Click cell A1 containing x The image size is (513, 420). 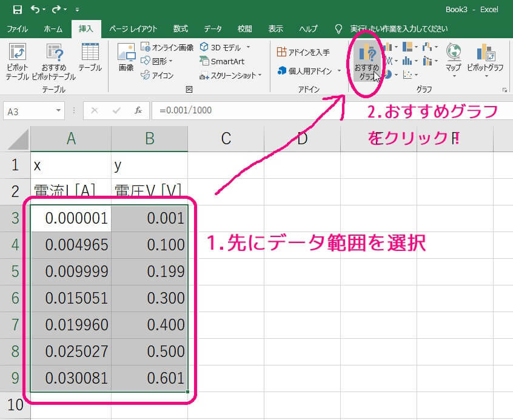[71, 165]
